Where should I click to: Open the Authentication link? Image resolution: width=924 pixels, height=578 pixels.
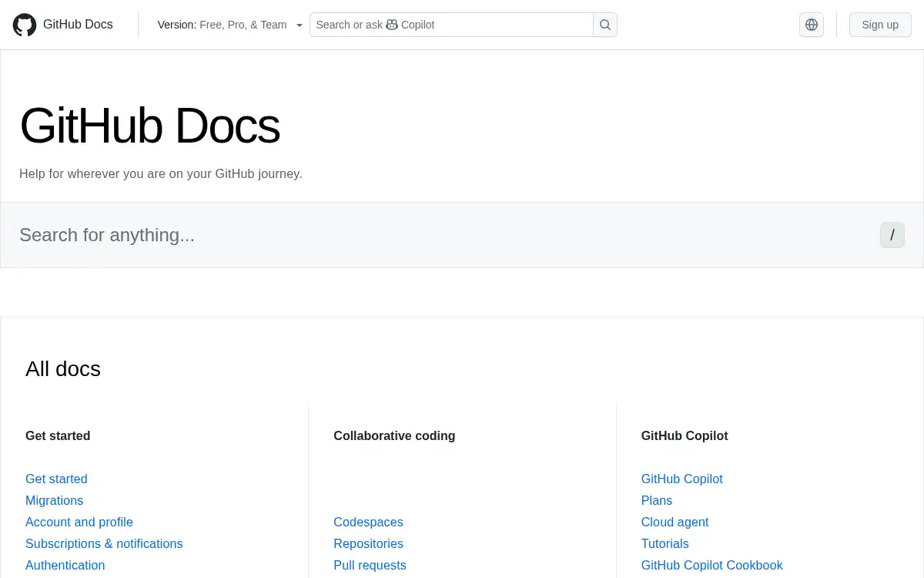[x=65, y=565]
